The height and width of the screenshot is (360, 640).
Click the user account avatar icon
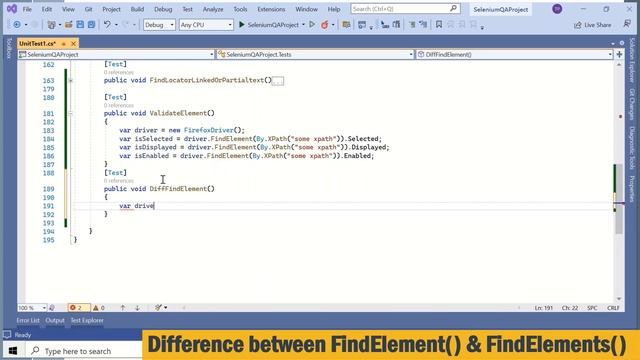pos(557,9)
